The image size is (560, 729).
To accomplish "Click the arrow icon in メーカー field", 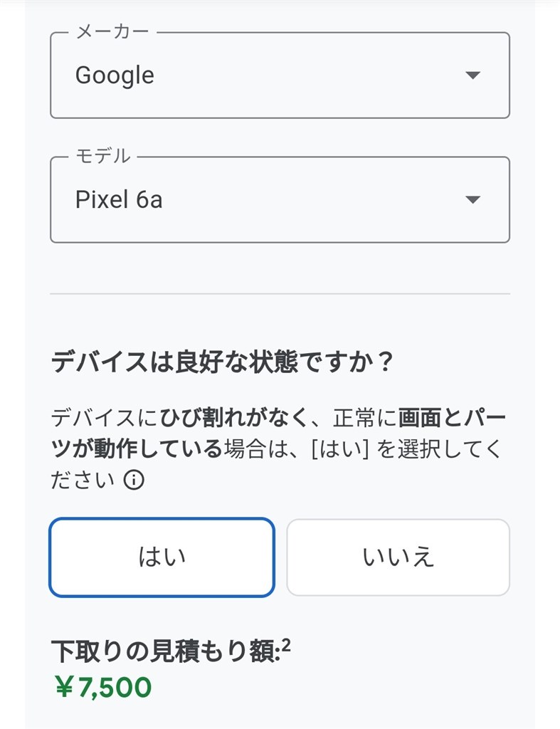I will (472, 75).
